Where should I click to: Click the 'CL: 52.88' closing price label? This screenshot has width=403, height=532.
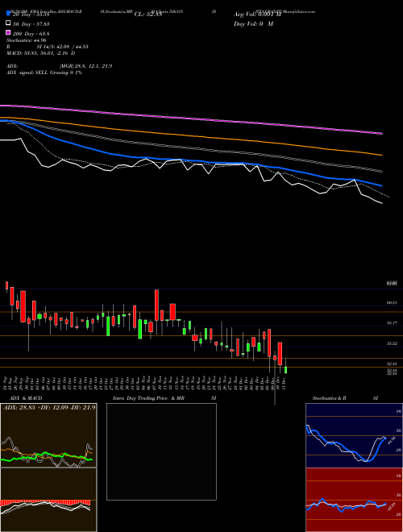tap(148, 15)
